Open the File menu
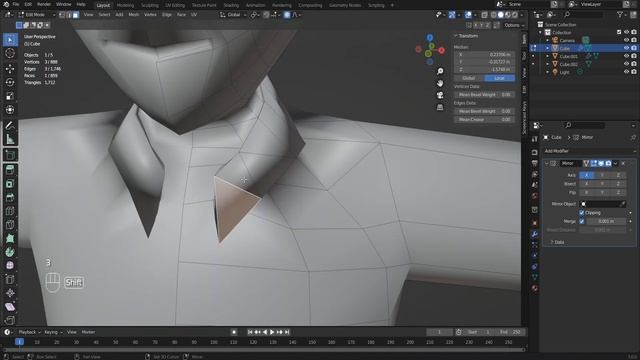This screenshot has height=360, width=640. [x=16, y=4]
